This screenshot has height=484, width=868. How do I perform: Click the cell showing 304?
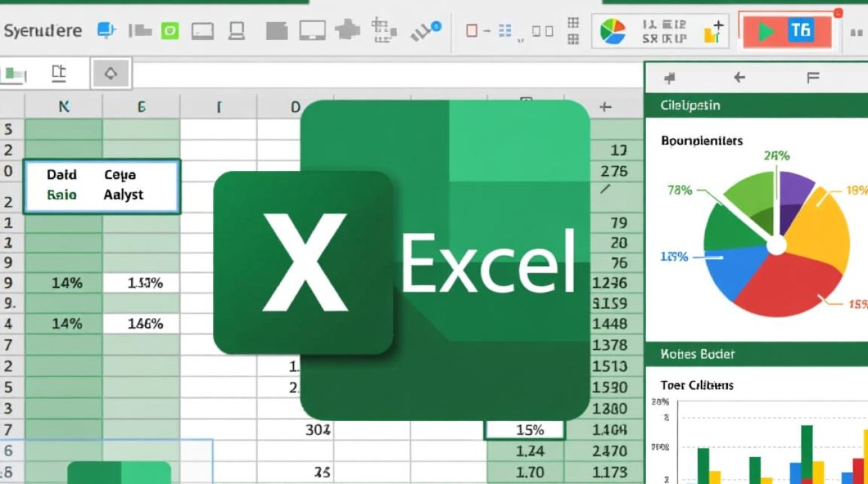(x=296, y=430)
